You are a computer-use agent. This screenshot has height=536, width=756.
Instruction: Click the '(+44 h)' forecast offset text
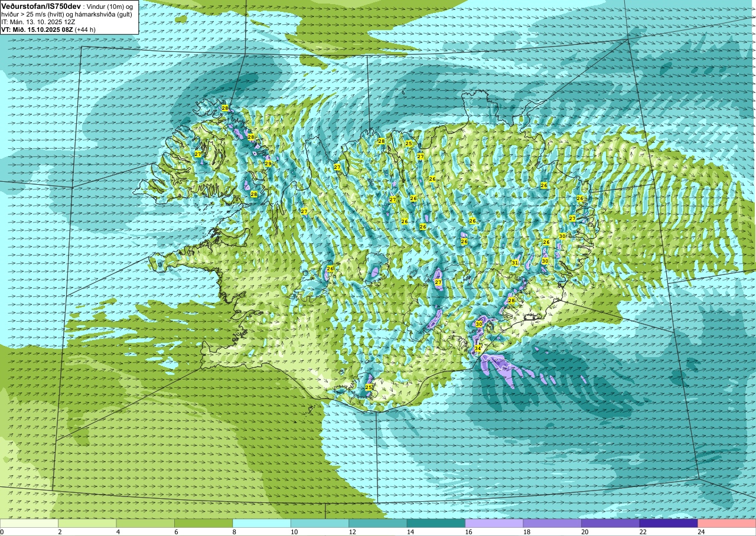pos(85,30)
